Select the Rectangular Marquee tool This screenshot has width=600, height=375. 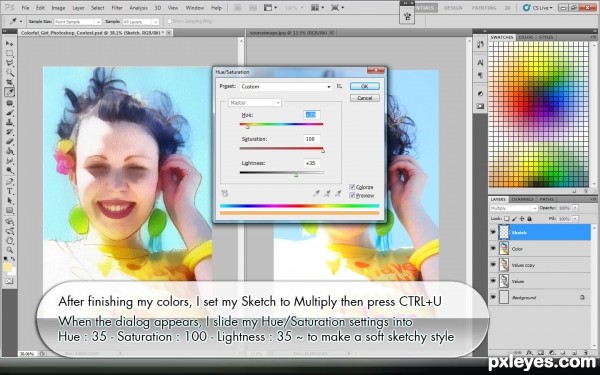coord(9,54)
